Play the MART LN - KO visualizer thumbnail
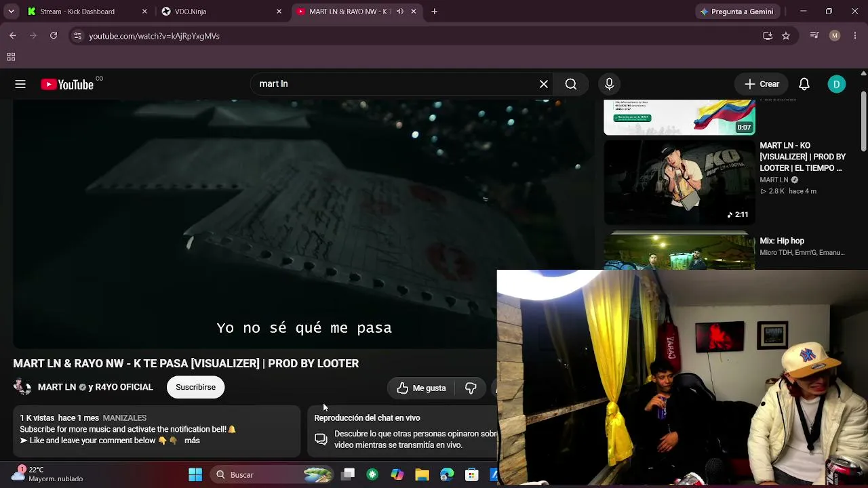This screenshot has width=868, height=488. click(x=679, y=182)
